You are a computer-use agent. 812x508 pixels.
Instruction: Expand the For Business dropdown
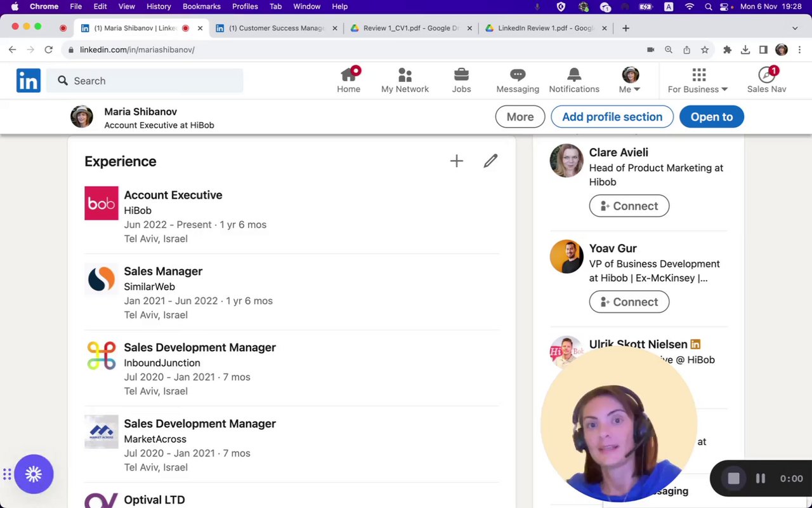698,90
